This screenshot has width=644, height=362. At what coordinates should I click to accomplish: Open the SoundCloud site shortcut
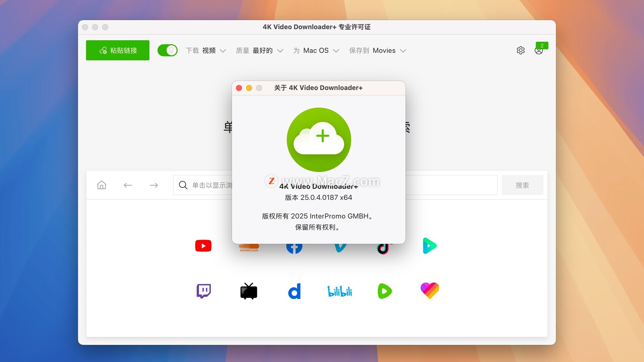(249, 248)
